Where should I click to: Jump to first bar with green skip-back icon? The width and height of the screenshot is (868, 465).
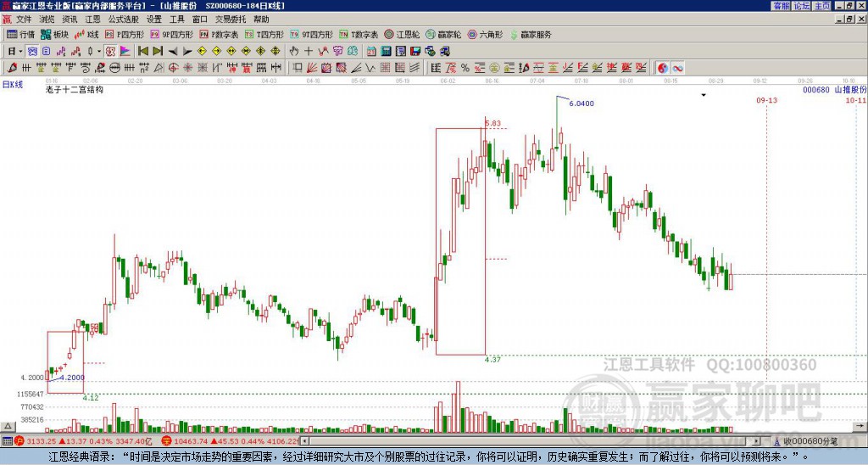(142, 51)
